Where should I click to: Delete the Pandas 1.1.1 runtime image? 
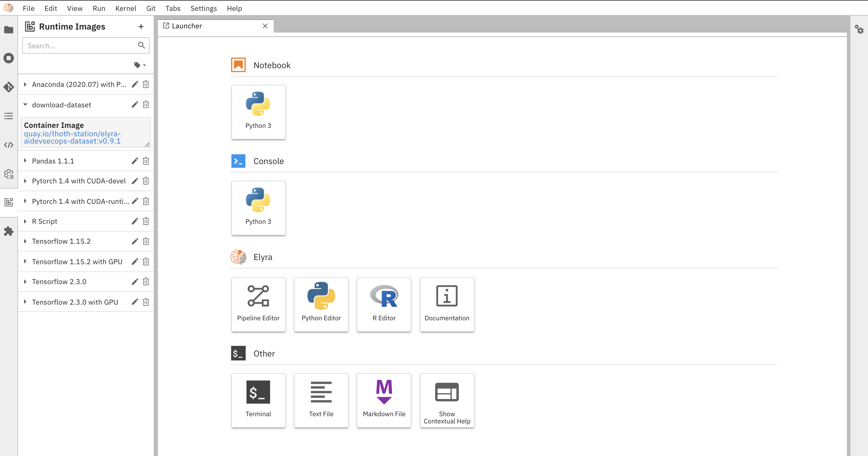(x=146, y=161)
